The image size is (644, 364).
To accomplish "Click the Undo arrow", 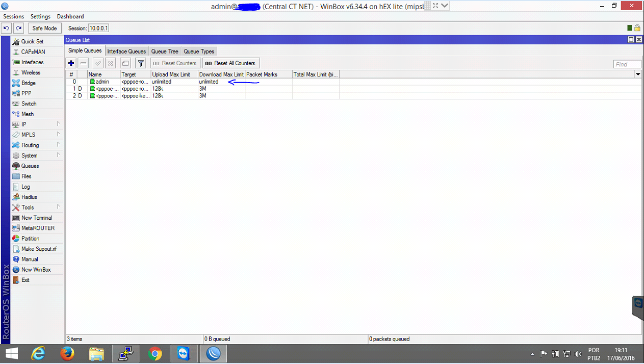I will click(x=6, y=28).
